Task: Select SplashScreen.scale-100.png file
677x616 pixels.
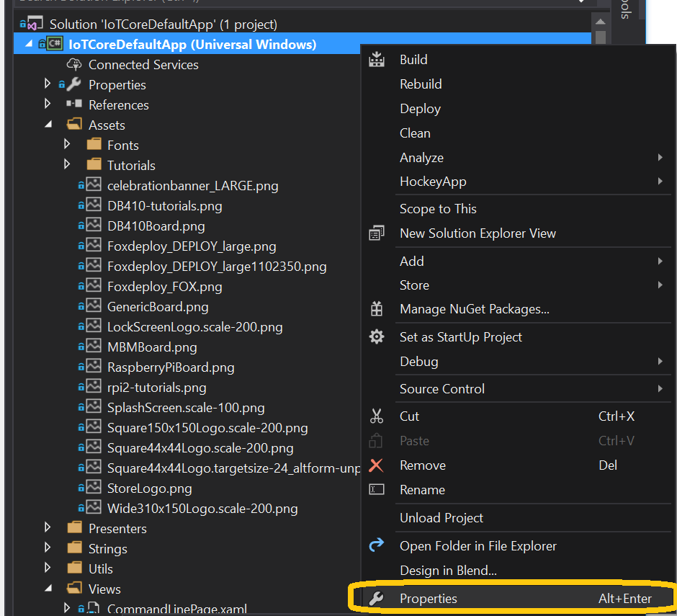Action: click(186, 408)
